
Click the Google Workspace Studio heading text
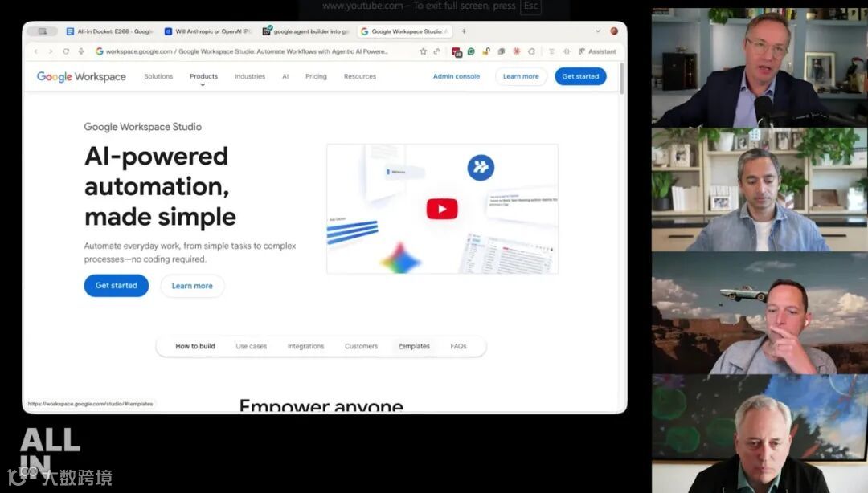coord(143,127)
